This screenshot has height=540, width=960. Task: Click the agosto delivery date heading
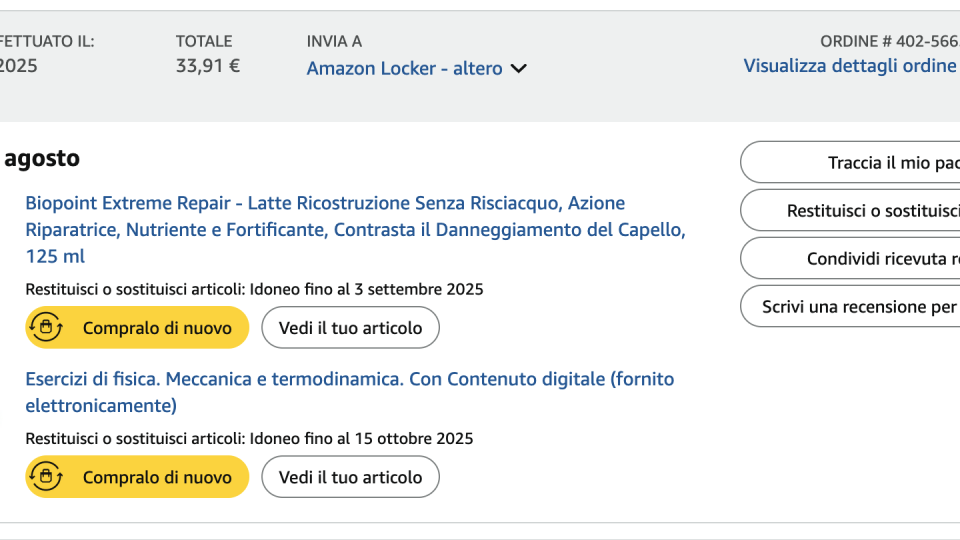coord(41,158)
